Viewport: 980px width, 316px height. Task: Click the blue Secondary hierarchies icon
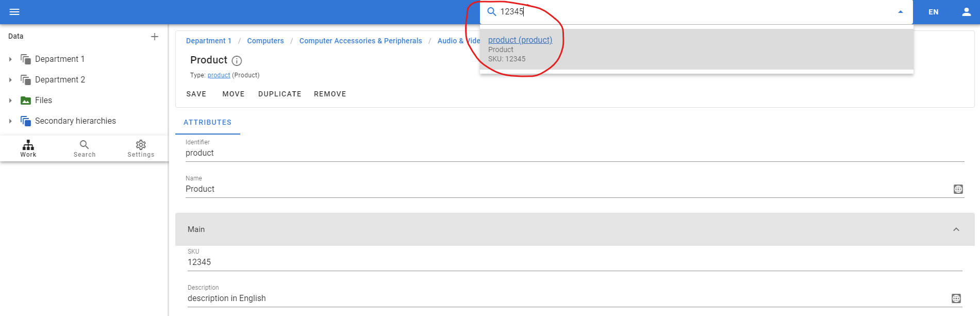pyautogui.click(x=25, y=121)
